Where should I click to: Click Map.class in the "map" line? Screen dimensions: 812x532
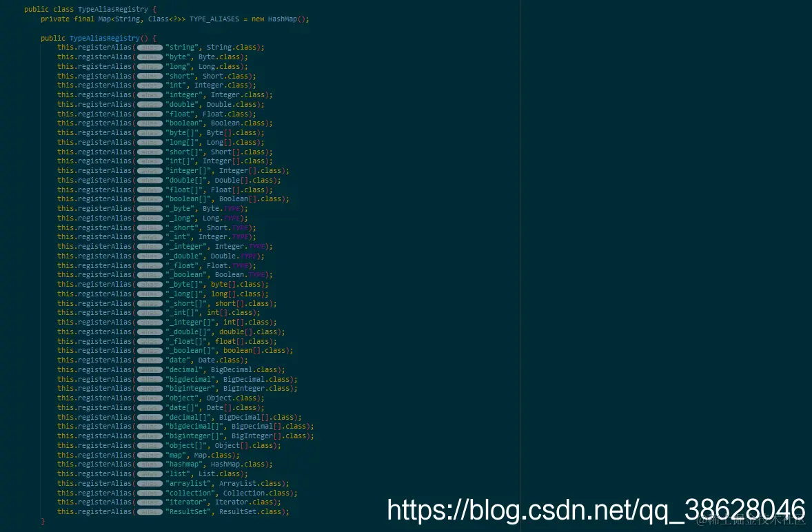tap(213, 456)
